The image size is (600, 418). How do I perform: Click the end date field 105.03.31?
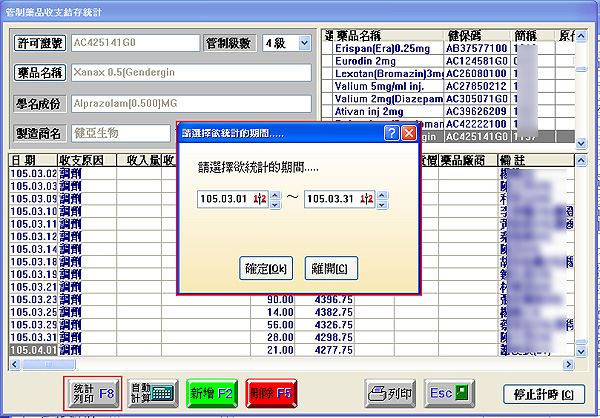pos(333,199)
